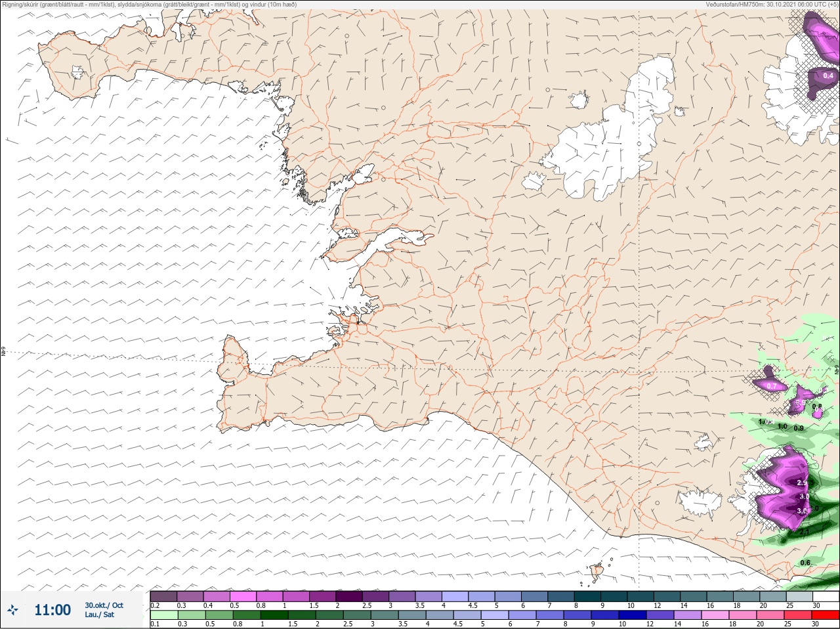Click the 0.9 precipitation value on the map
The height and width of the screenshot is (629, 840).
[799, 428]
